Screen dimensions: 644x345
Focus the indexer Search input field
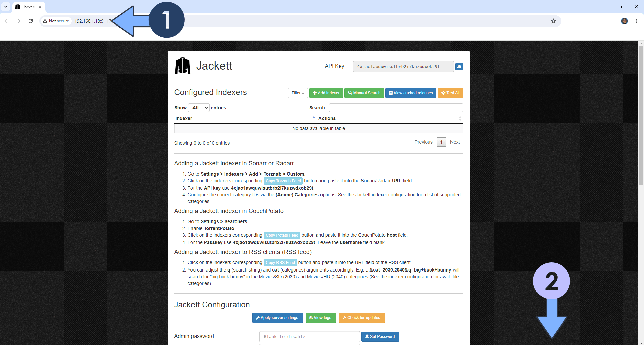tap(396, 108)
